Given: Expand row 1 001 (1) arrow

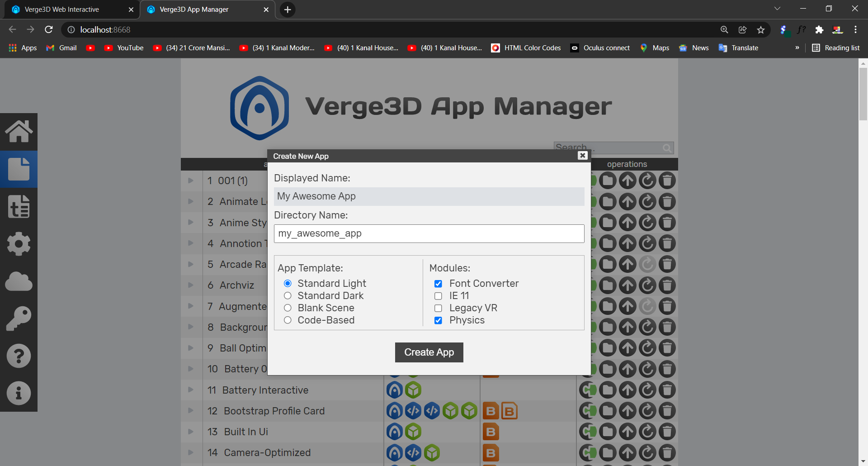Looking at the screenshot, I should [x=191, y=181].
